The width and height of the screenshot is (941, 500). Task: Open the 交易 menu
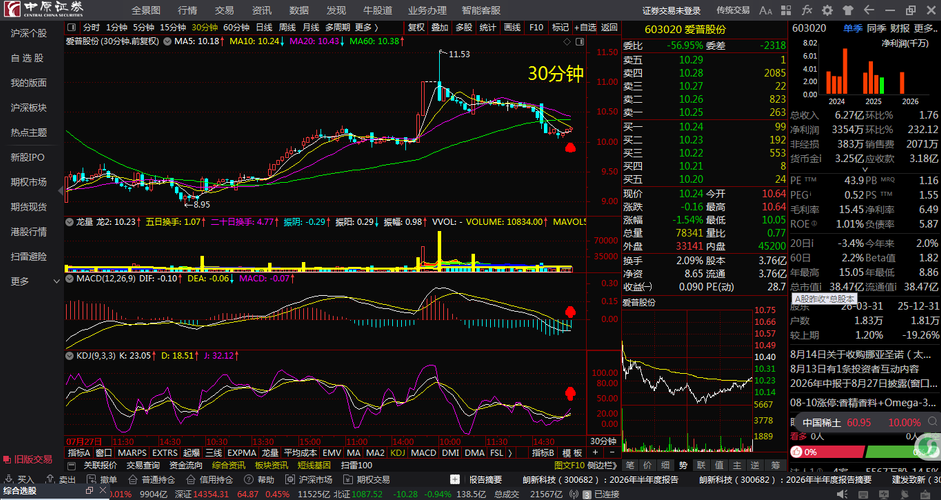pos(224,10)
